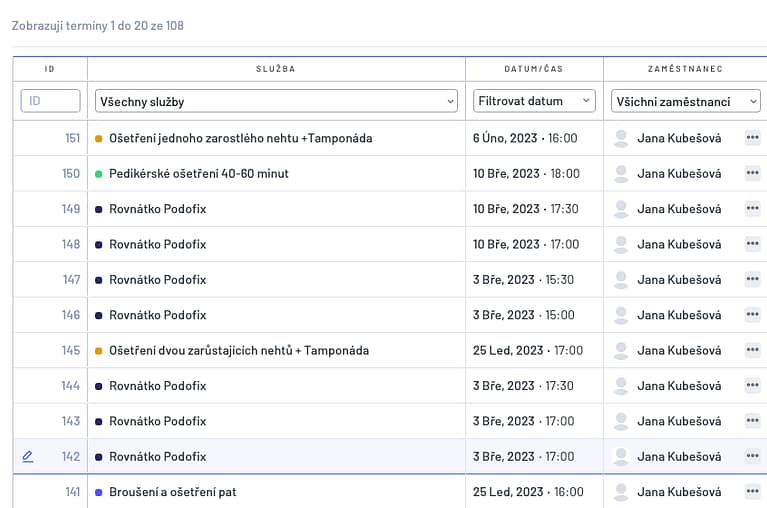The height and width of the screenshot is (508, 767).
Task: Click Pedikérské ošetření 40-60 minut service
Action: coord(199,173)
